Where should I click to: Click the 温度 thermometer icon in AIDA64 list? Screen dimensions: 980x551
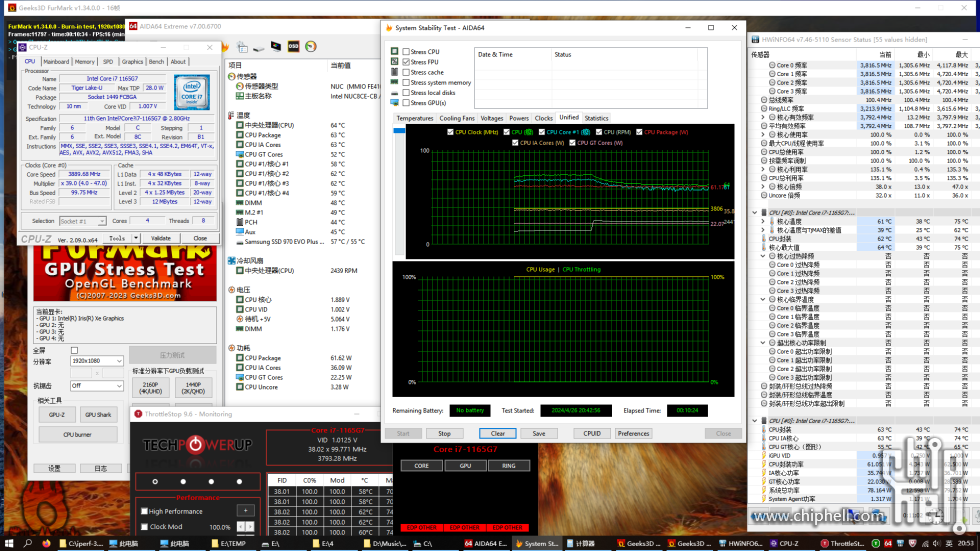pyautogui.click(x=231, y=116)
